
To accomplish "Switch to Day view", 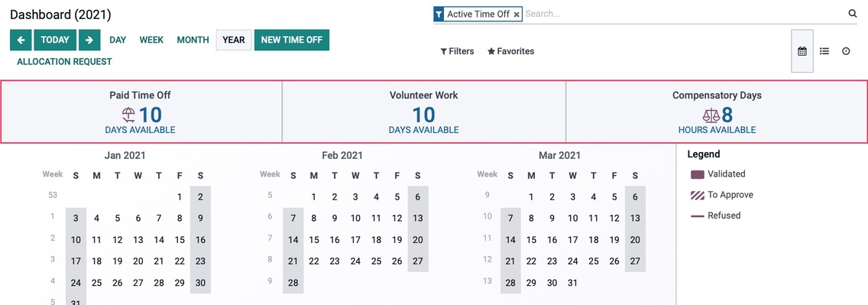I will (x=118, y=40).
